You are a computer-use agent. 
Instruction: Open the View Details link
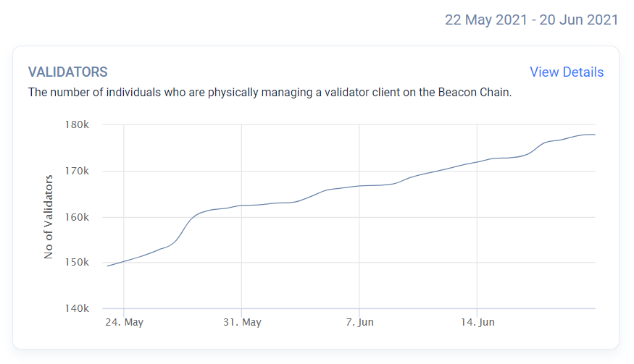pyautogui.click(x=566, y=72)
